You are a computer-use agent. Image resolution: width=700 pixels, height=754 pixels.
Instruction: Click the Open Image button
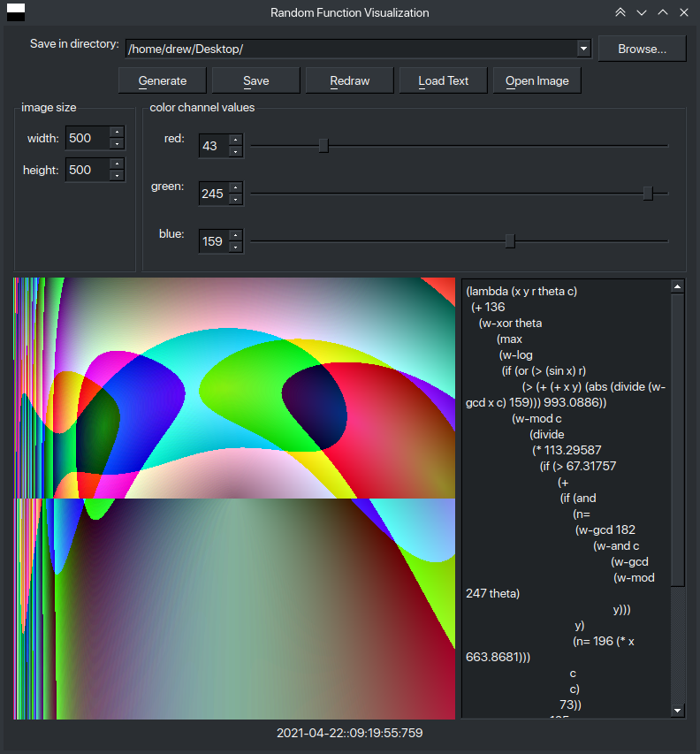[x=537, y=80]
